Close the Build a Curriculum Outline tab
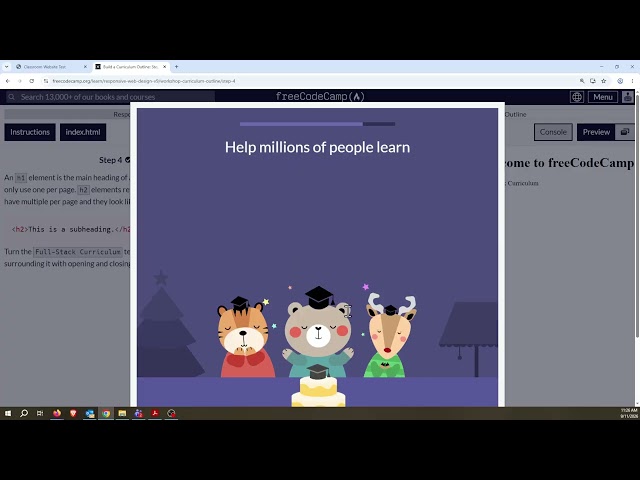640x480 pixels. (x=164, y=67)
